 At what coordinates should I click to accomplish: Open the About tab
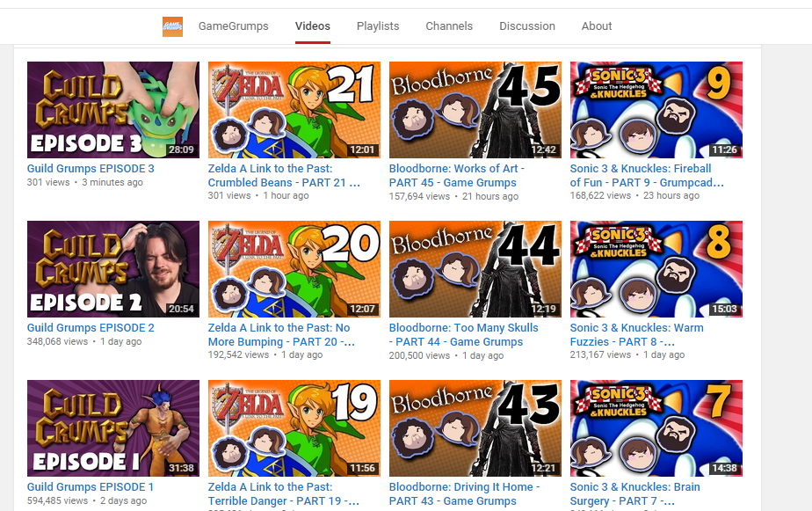coord(596,26)
